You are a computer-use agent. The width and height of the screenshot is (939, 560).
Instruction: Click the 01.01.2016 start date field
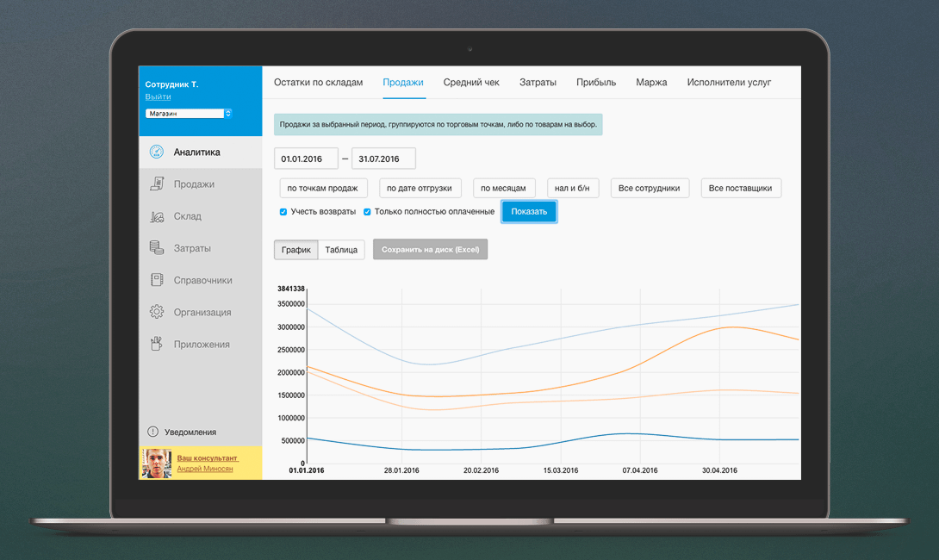(x=306, y=159)
